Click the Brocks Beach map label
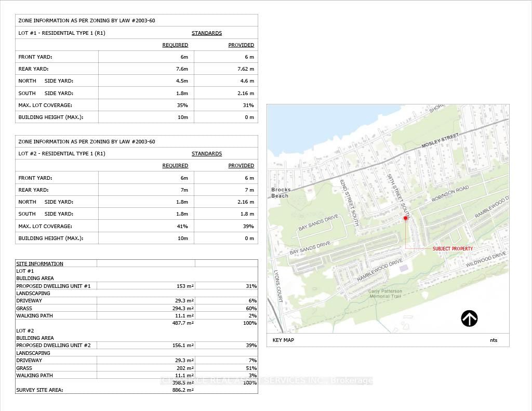 coord(281,193)
